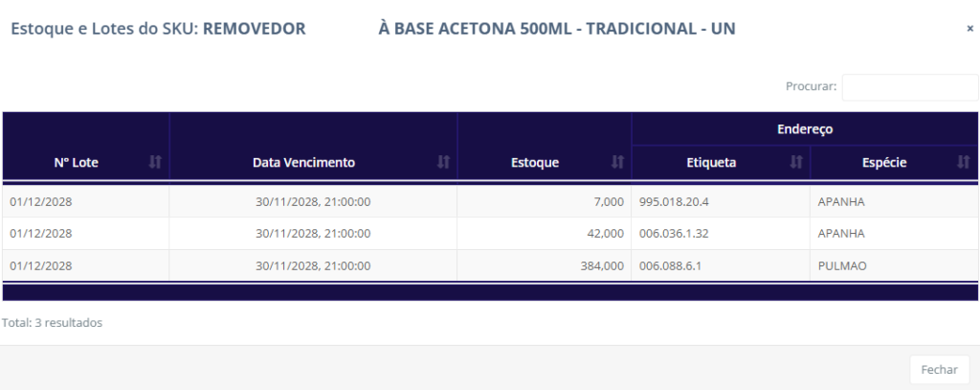Close the dialog with the top-right X
The height and width of the screenshot is (390, 980).
969,29
